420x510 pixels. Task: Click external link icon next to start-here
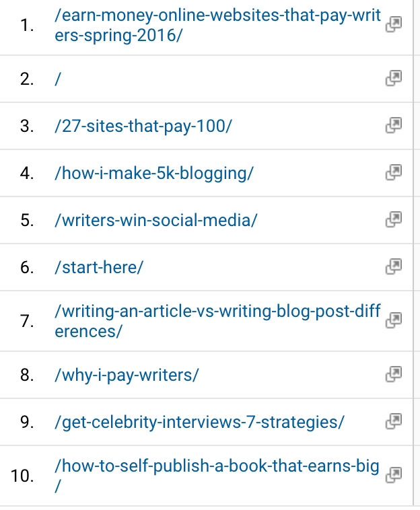[393, 266]
